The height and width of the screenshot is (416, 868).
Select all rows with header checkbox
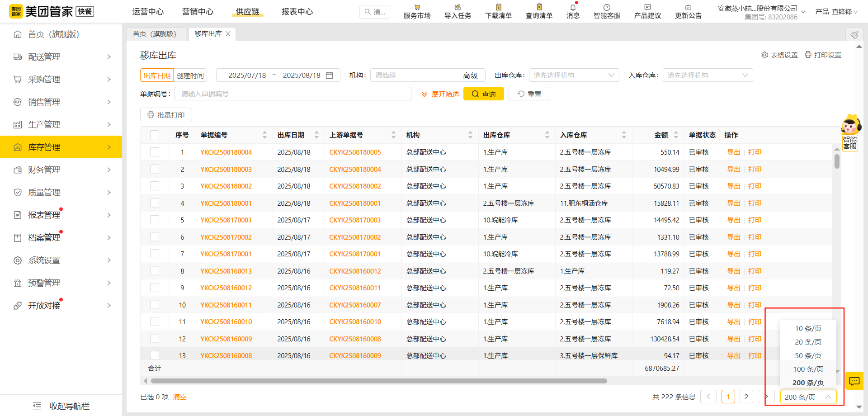[x=155, y=134]
